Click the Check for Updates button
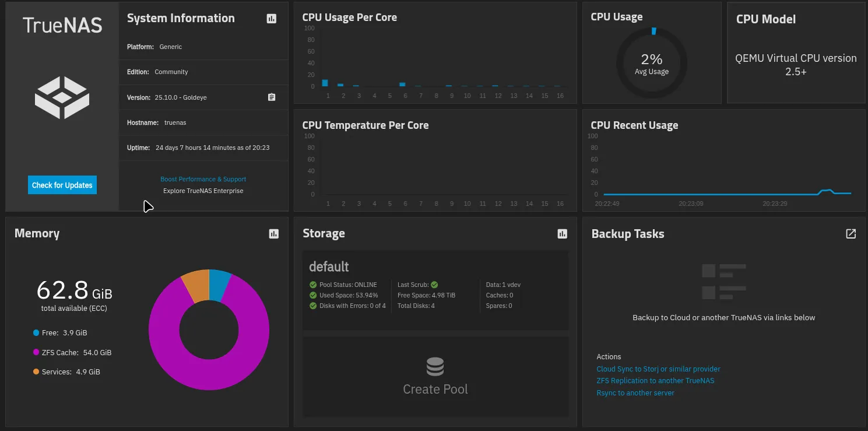Image resolution: width=868 pixels, height=431 pixels. (62, 185)
